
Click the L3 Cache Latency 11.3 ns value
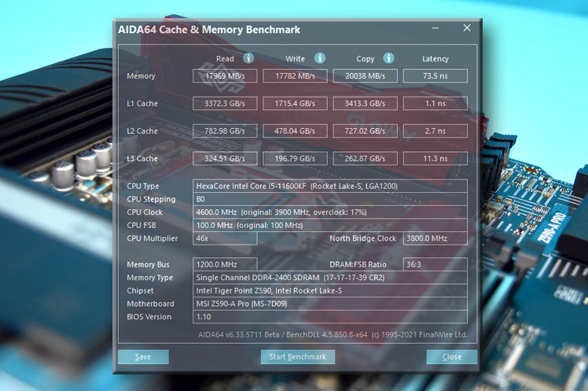(x=435, y=158)
